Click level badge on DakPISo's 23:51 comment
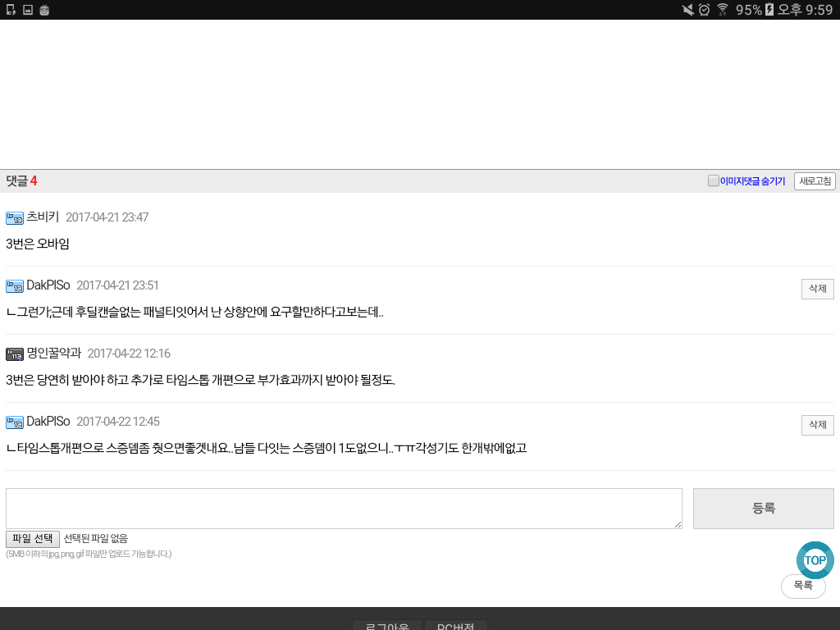This screenshot has width=840, height=630. [15, 286]
